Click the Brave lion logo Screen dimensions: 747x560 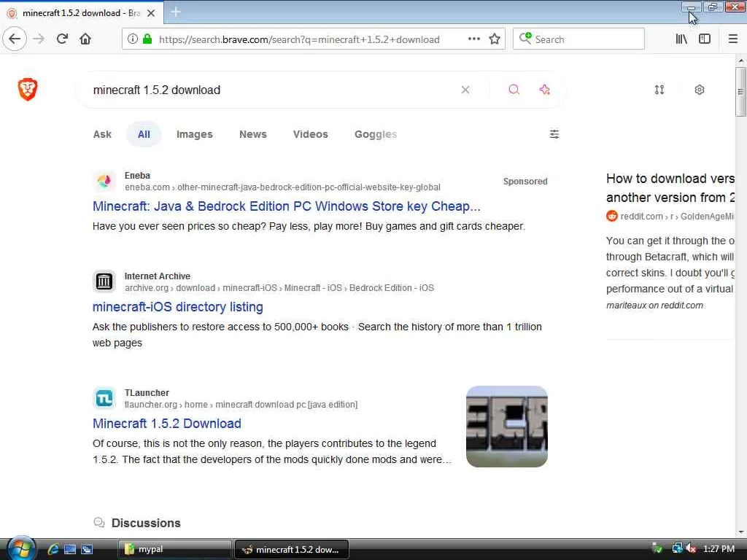tap(28, 89)
